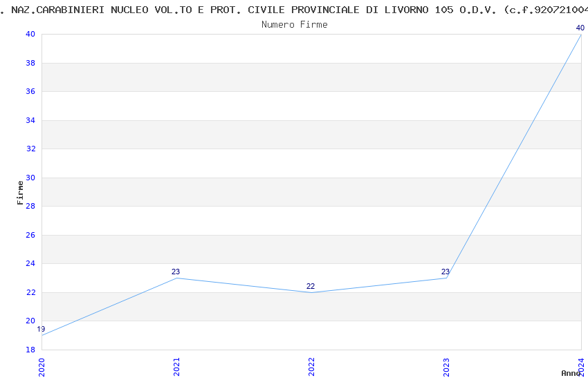
Task: Click y-axis tick value 40
Action: pos(30,34)
